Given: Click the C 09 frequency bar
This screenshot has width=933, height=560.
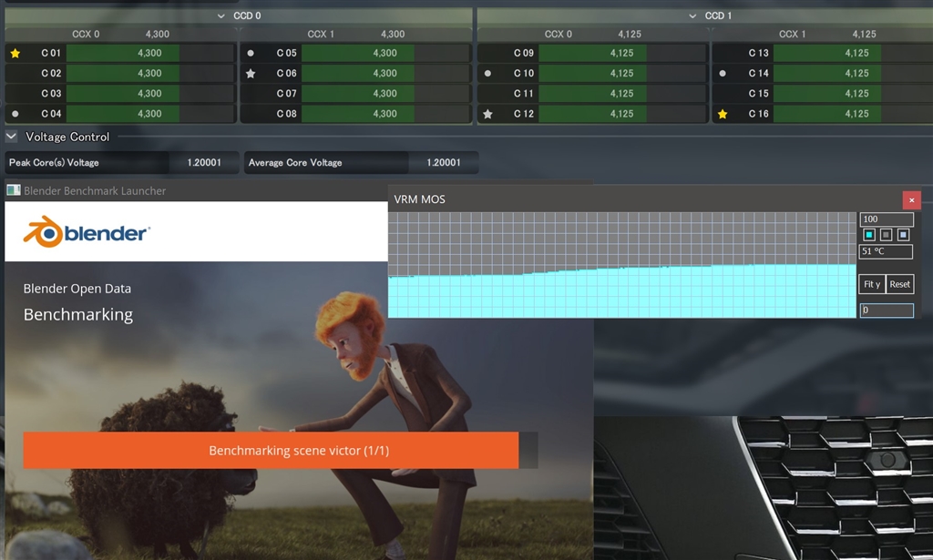Looking at the screenshot, I should 622,53.
